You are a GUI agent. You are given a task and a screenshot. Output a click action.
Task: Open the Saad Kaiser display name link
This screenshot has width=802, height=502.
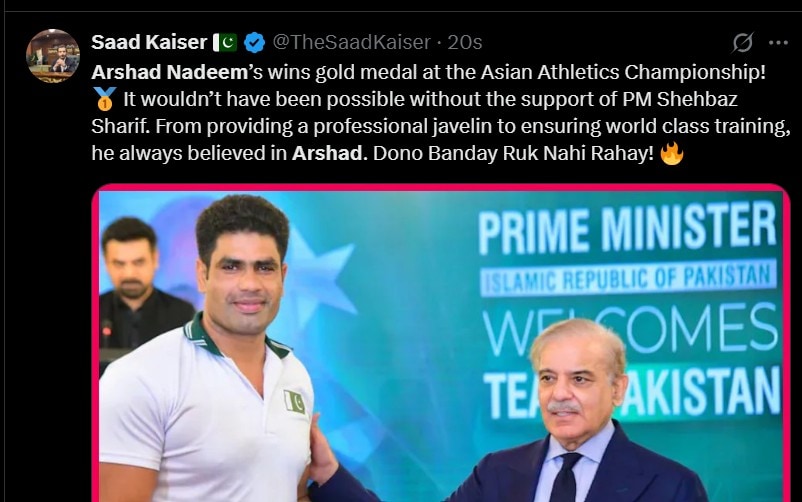149,42
